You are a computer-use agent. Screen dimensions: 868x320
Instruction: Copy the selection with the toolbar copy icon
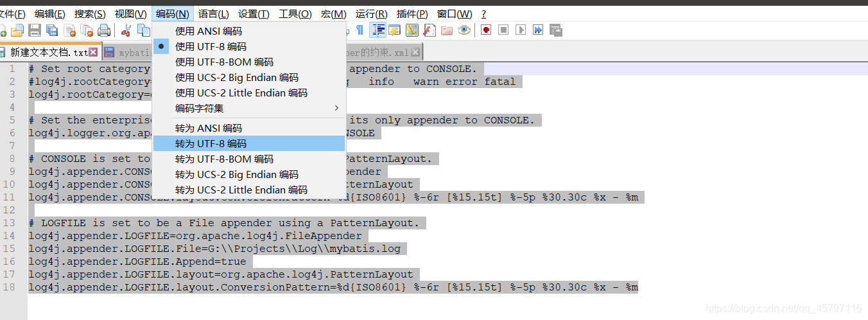[x=143, y=30]
